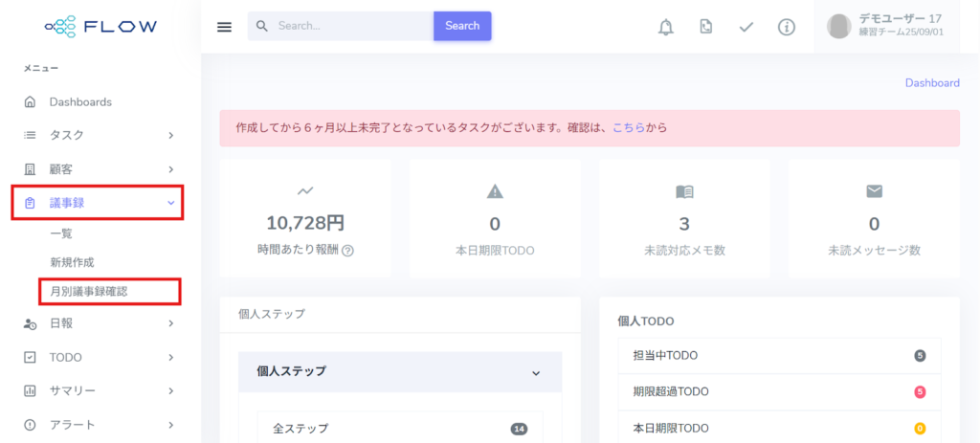Open the document file icon in header

[706, 27]
